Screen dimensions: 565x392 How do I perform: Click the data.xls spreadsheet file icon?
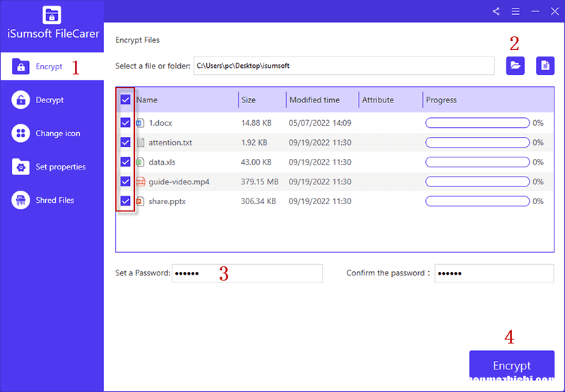[140, 162]
